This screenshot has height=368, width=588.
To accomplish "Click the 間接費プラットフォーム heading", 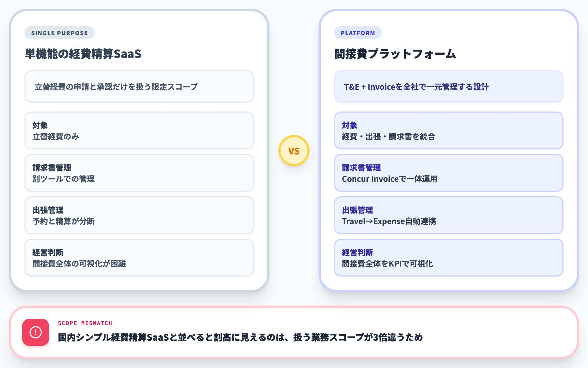I will pos(395,54).
